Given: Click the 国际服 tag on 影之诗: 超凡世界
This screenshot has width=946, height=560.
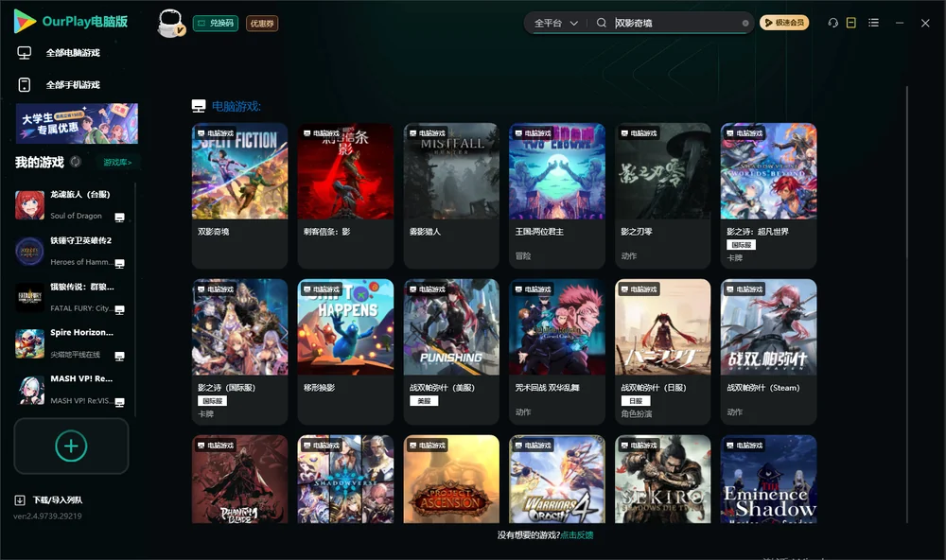Looking at the screenshot, I should pos(741,245).
